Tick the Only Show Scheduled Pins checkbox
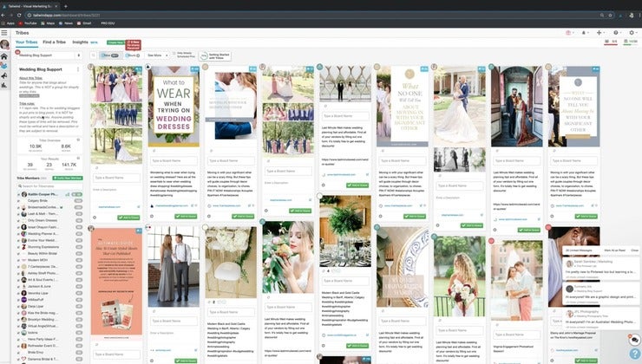This screenshot has width=642, height=364. [x=174, y=54]
